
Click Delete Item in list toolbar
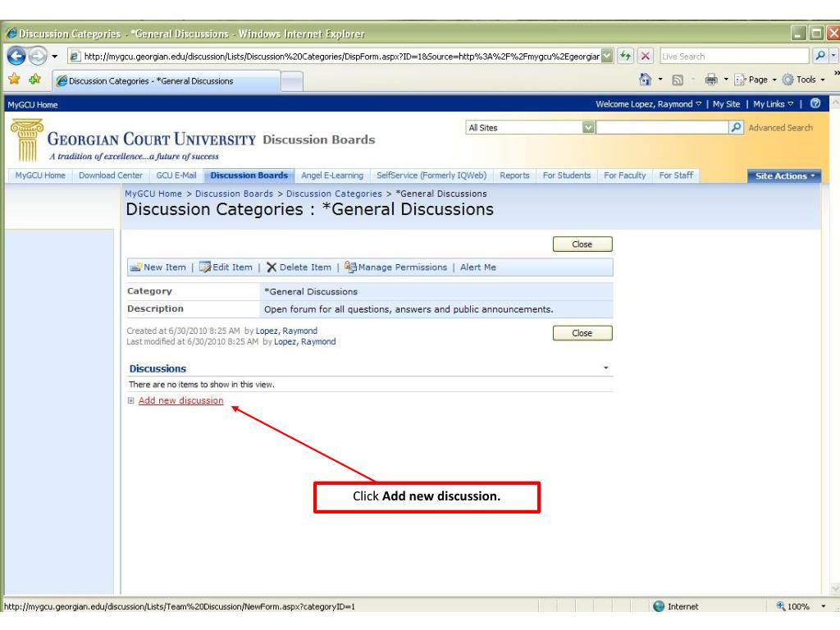click(x=299, y=267)
